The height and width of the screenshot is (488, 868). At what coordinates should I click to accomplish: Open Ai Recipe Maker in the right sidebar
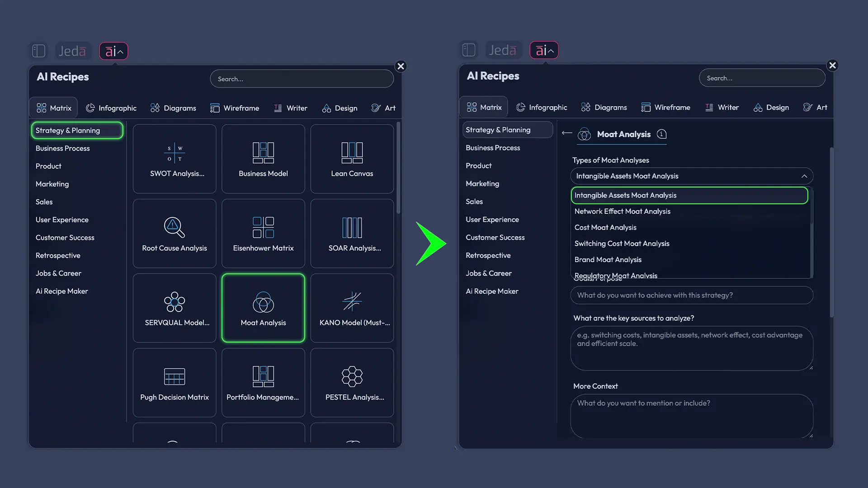(492, 291)
